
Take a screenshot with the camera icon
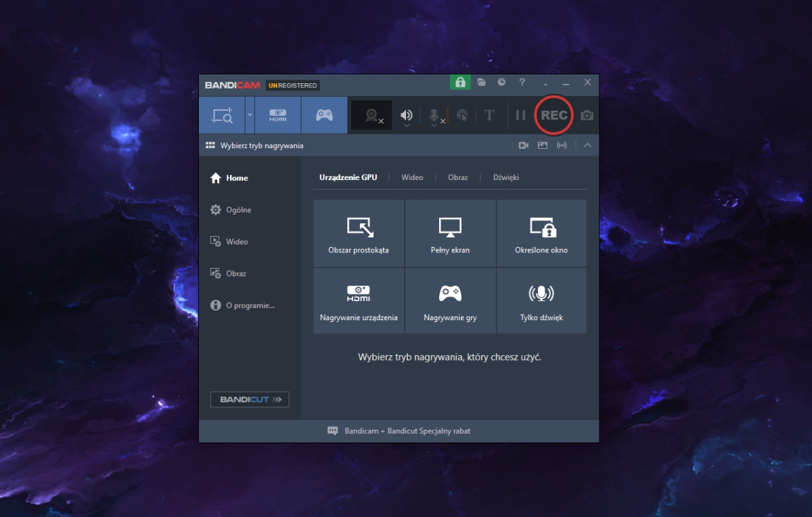tap(587, 115)
